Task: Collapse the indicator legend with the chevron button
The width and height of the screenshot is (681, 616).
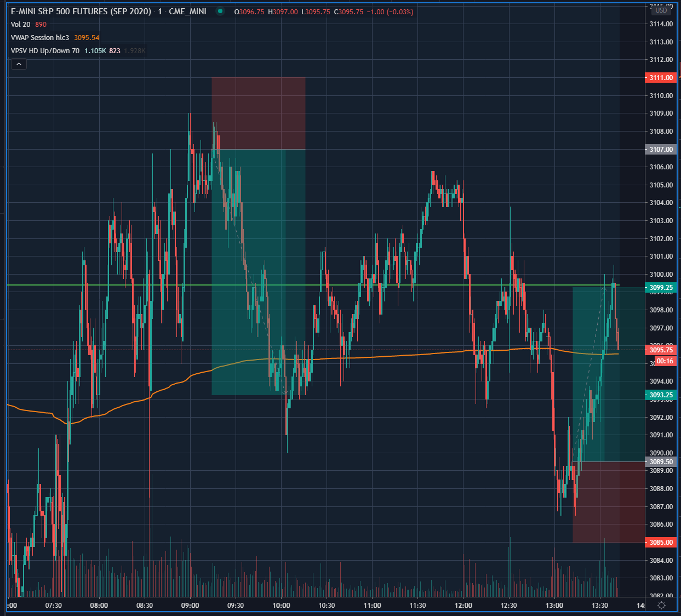Action: click(x=19, y=64)
